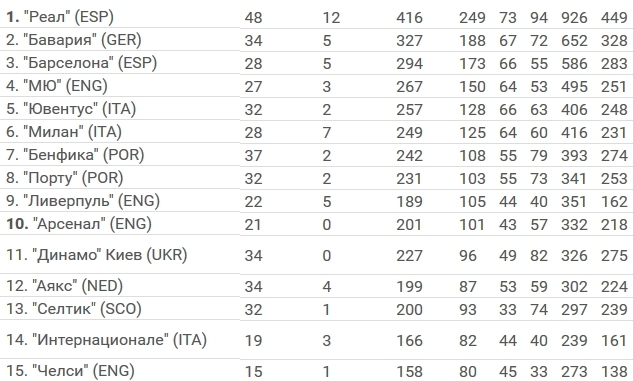Select the value 416 in Real's row

point(409,18)
